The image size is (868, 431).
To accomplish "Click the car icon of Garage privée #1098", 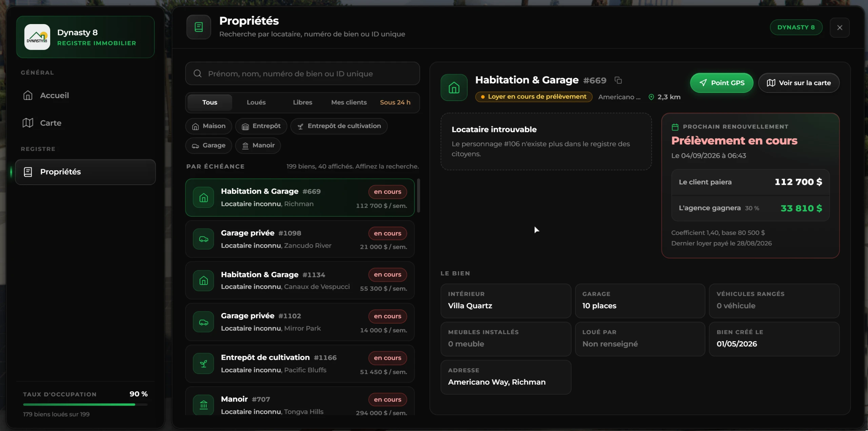I will 203,239.
